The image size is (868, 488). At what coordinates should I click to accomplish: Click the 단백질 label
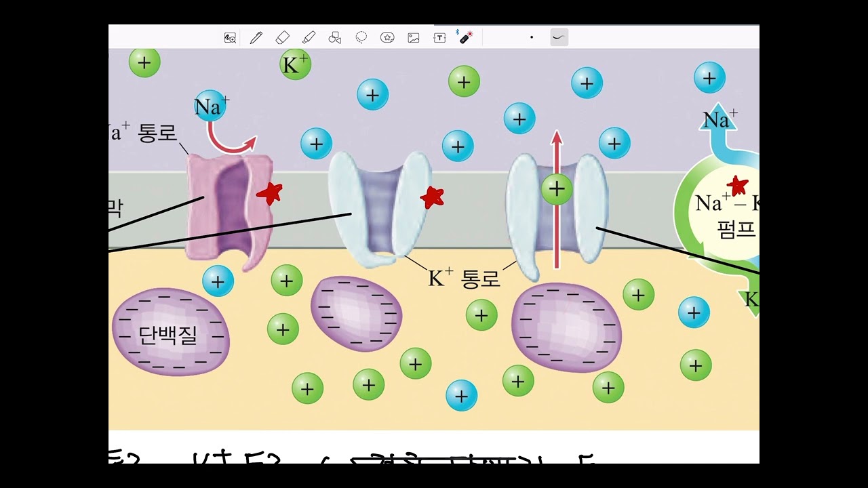[x=167, y=335]
